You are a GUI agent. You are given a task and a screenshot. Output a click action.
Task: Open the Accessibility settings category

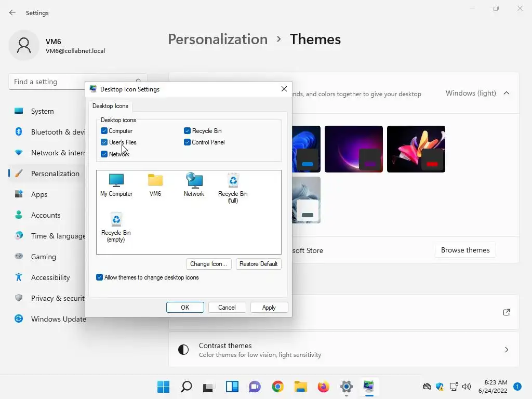point(46,277)
